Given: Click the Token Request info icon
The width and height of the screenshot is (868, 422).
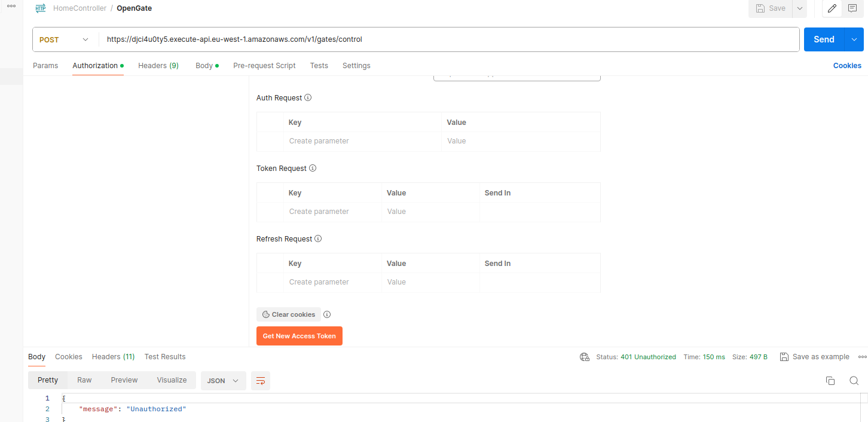Looking at the screenshot, I should click(x=313, y=168).
